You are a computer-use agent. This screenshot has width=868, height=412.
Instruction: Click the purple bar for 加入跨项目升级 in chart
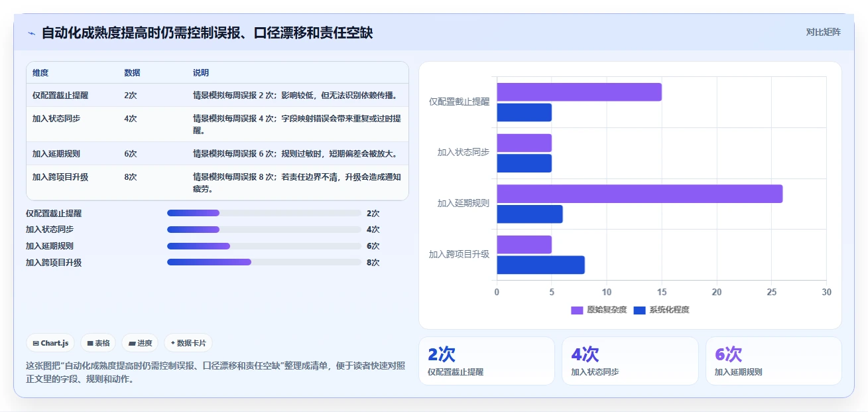pos(524,244)
